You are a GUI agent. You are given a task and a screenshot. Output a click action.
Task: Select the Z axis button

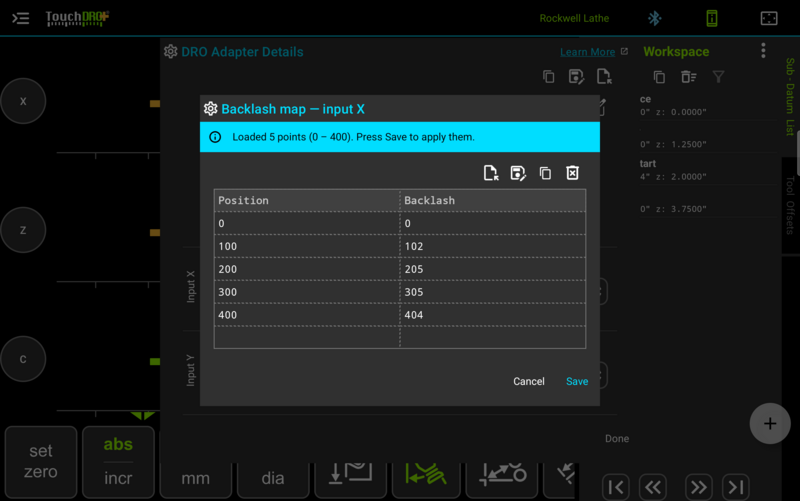(x=23, y=230)
